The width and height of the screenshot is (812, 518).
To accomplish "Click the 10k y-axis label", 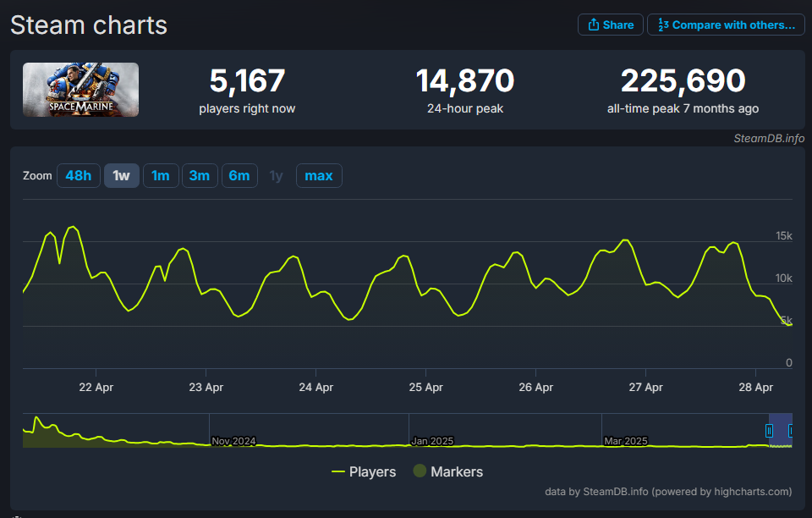I will coord(783,278).
